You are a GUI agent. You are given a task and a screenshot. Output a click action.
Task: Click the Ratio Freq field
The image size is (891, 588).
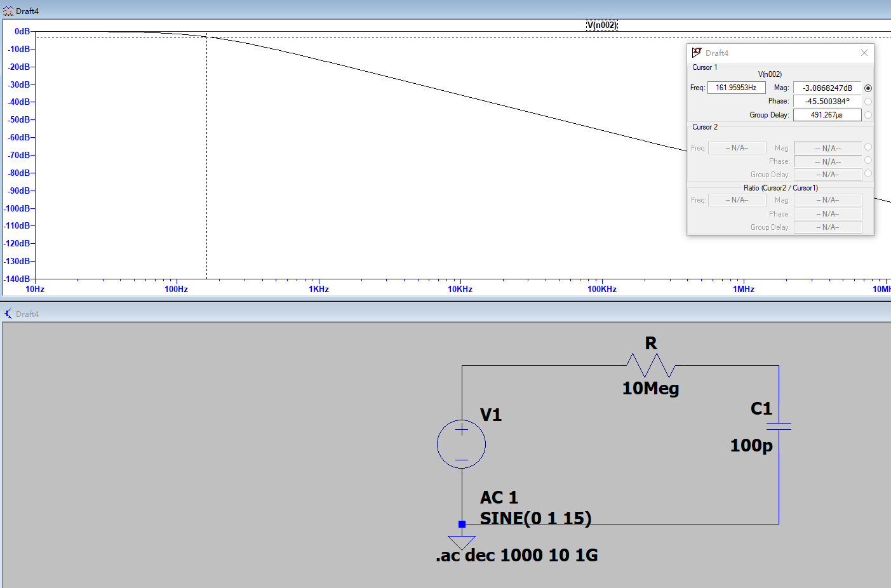[x=737, y=200]
